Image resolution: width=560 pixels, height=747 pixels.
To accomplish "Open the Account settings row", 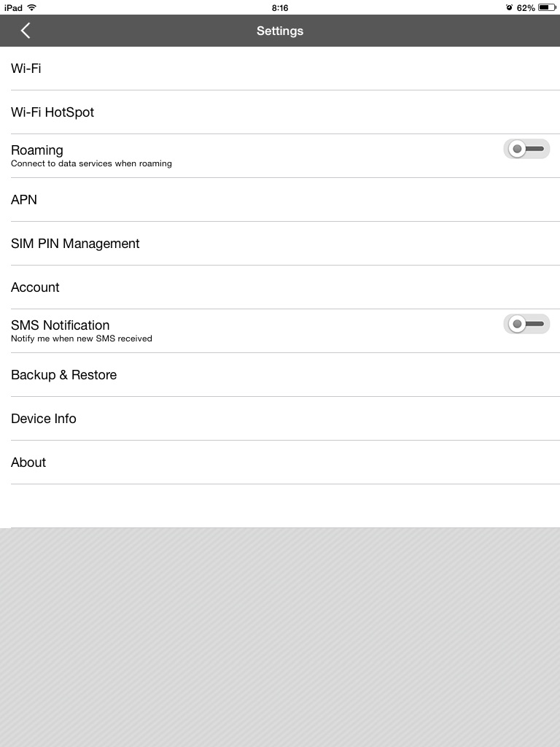I will (280, 287).
